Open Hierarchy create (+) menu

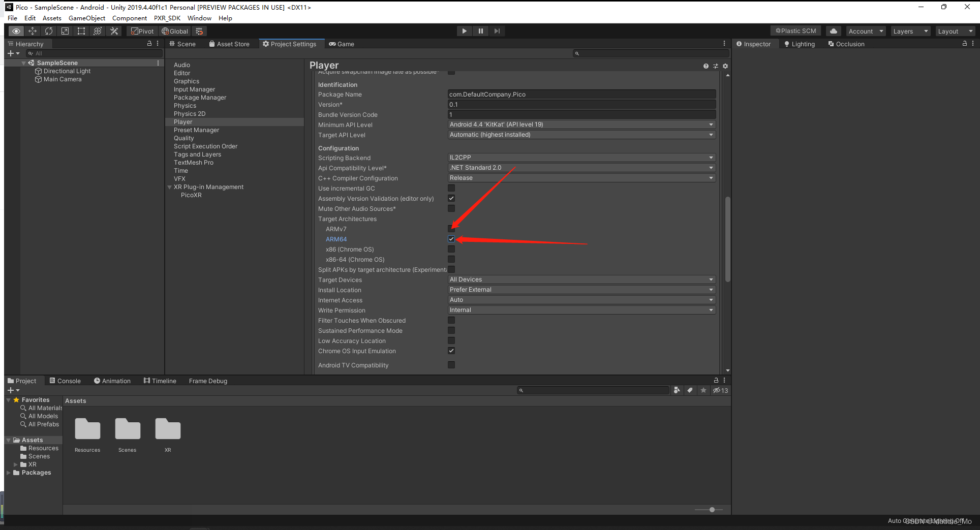(x=13, y=53)
